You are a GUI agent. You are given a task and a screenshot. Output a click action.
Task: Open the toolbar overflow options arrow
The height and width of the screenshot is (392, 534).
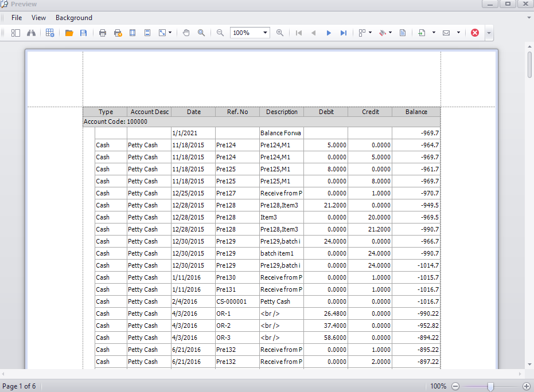489,33
